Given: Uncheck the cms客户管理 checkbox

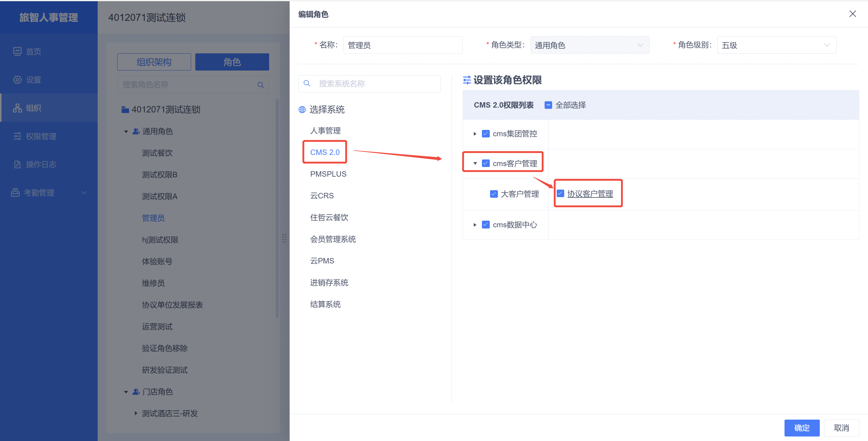Looking at the screenshot, I should click(486, 163).
